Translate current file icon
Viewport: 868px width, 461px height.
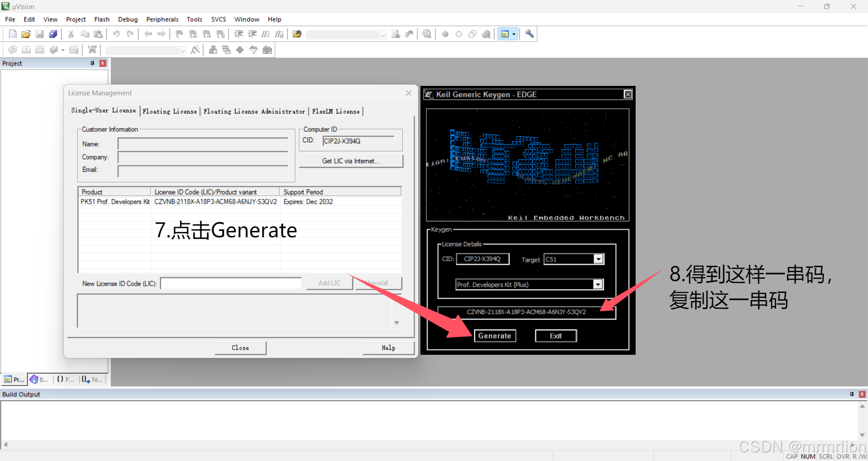tap(13, 50)
